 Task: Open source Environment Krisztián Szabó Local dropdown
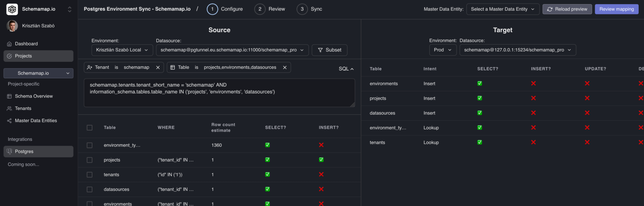122,50
